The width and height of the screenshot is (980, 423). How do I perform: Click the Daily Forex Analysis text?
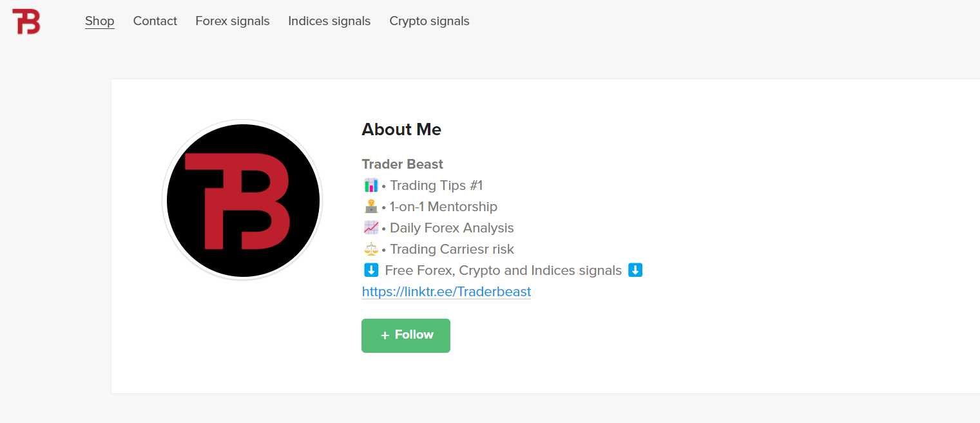click(452, 228)
